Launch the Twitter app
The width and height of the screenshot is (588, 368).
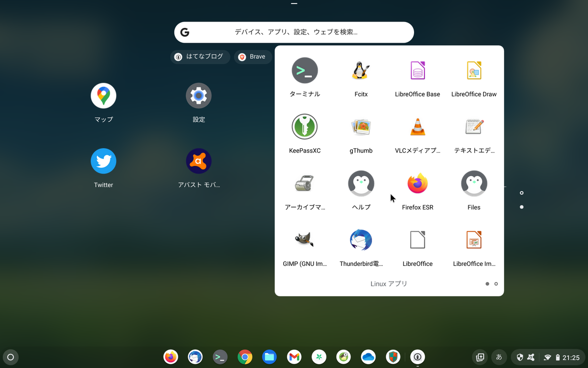pos(103,161)
